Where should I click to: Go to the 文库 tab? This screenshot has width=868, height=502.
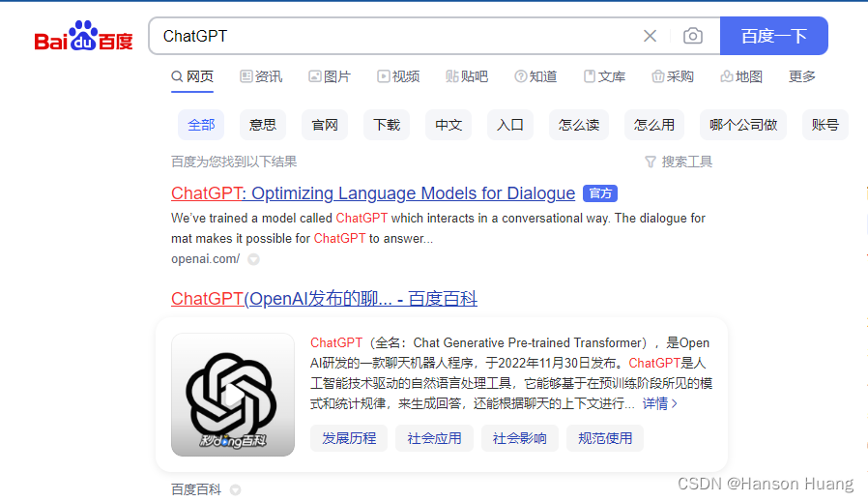coord(604,76)
